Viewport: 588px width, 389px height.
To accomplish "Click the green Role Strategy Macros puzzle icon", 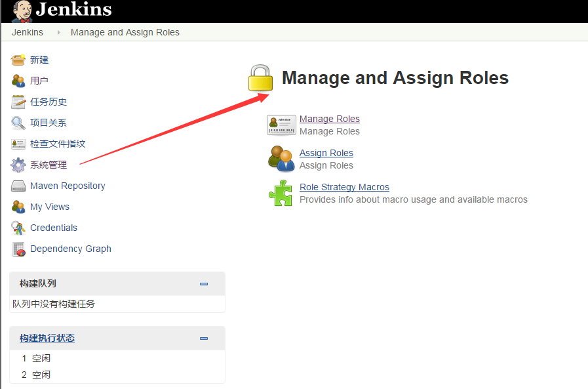I will pyautogui.click(x=281, y=193).
